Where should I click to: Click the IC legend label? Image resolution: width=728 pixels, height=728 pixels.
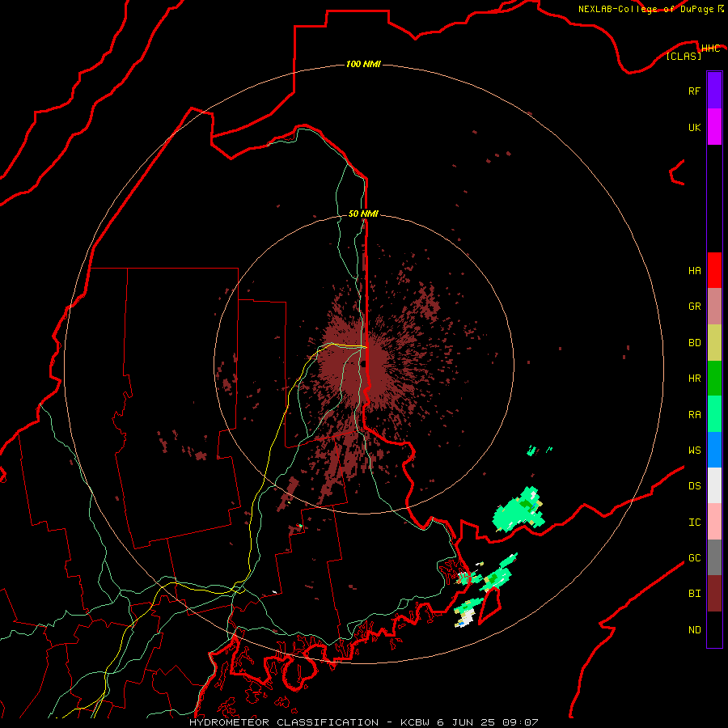[694, 523]
